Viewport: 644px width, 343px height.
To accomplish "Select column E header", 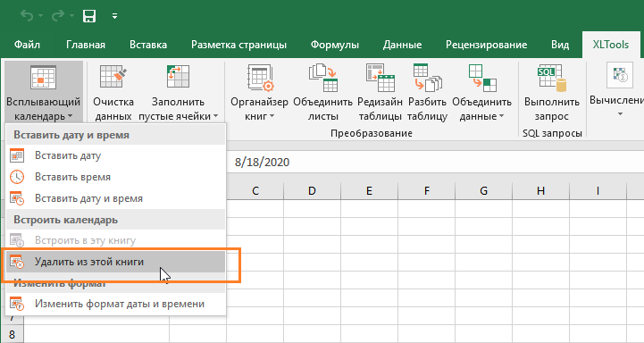I will [369, 190].
